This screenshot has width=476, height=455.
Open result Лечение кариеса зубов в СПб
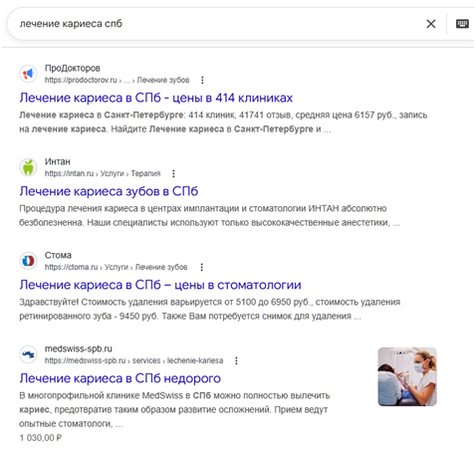click(109, 191)
